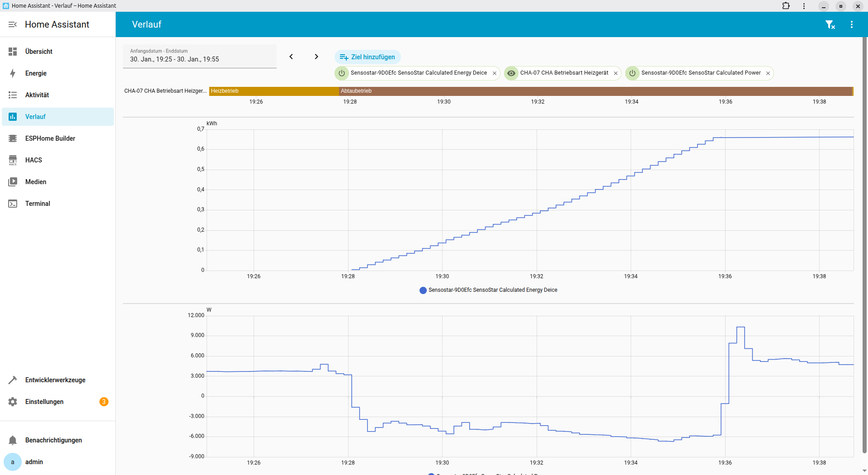Image resolution: width=868 pixels, height=475 pixels.
Task: Go to the next time range
Action: [316, 57]
